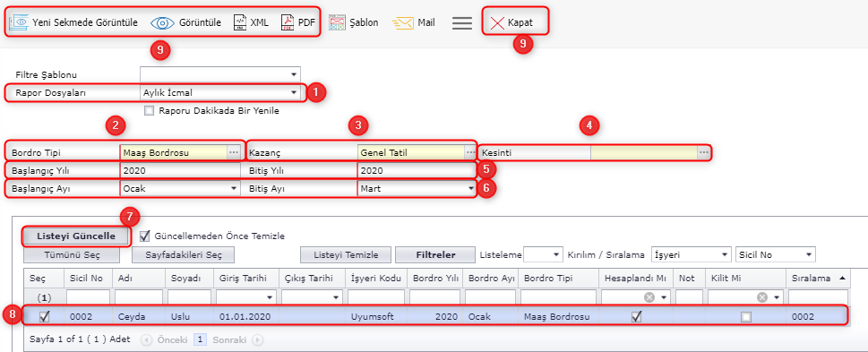
Task: Open Kesinti lookup ellipsis button
Action: point(703,151)
